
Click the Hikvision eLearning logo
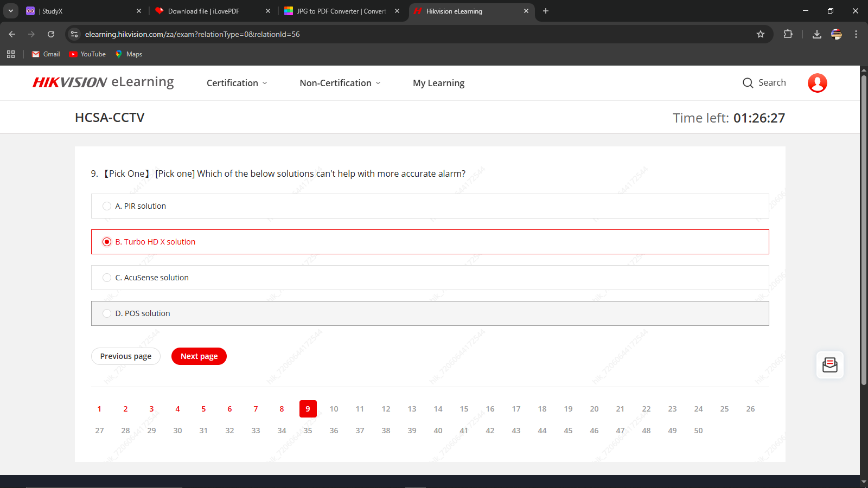point(103,82)
